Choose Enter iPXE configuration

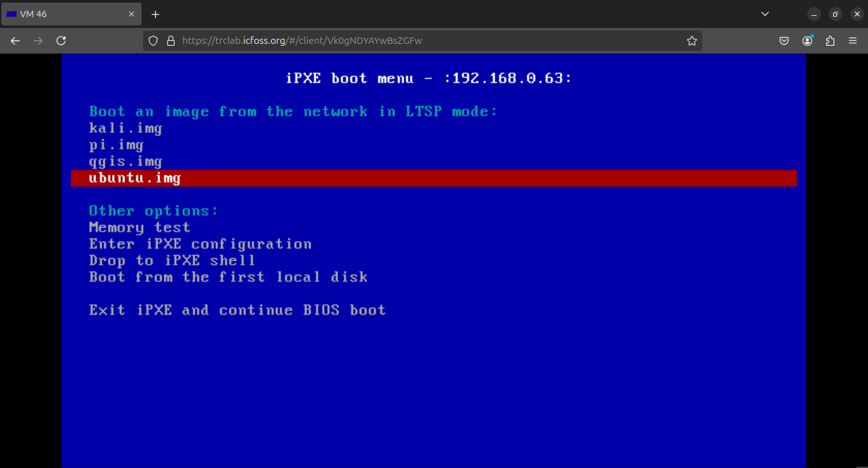(x=200, y=244)
